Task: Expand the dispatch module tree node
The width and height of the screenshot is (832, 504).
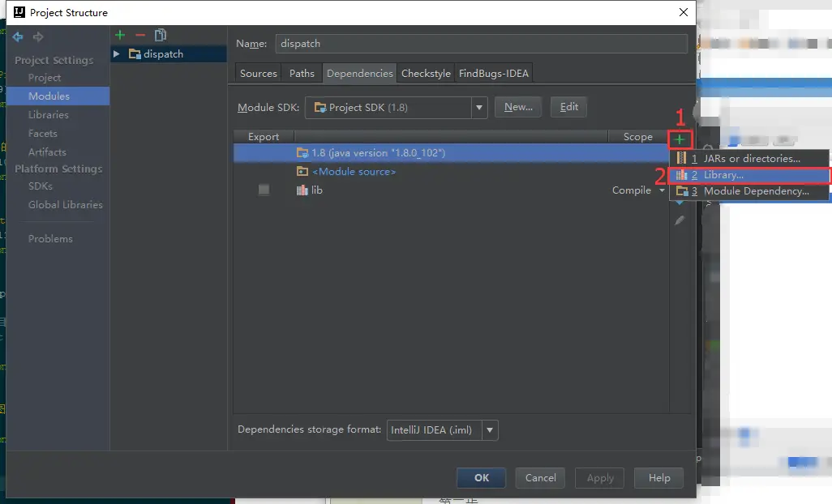Action: click(x=117, y=54)
